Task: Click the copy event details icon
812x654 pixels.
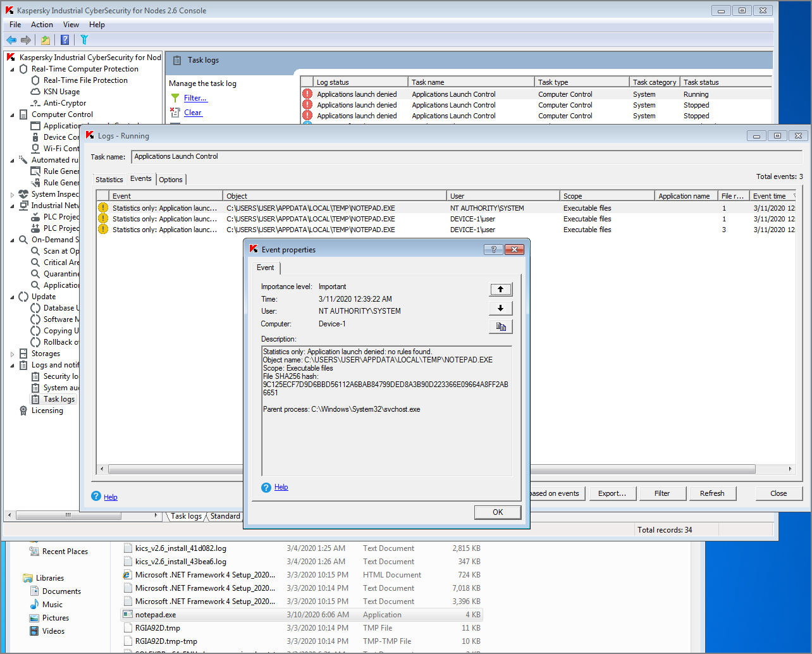Action: point(500,326)
